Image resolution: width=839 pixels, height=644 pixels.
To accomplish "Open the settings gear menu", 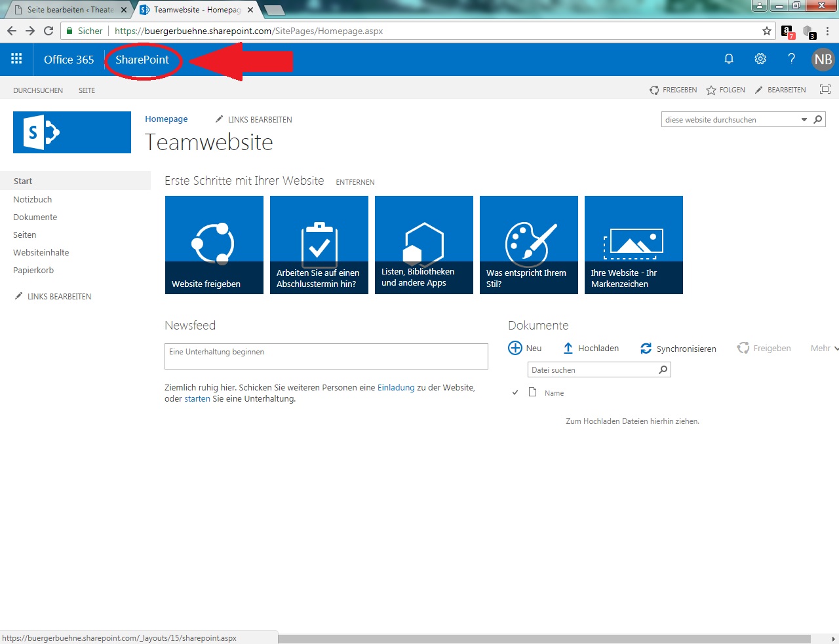I will pos(760,59).
